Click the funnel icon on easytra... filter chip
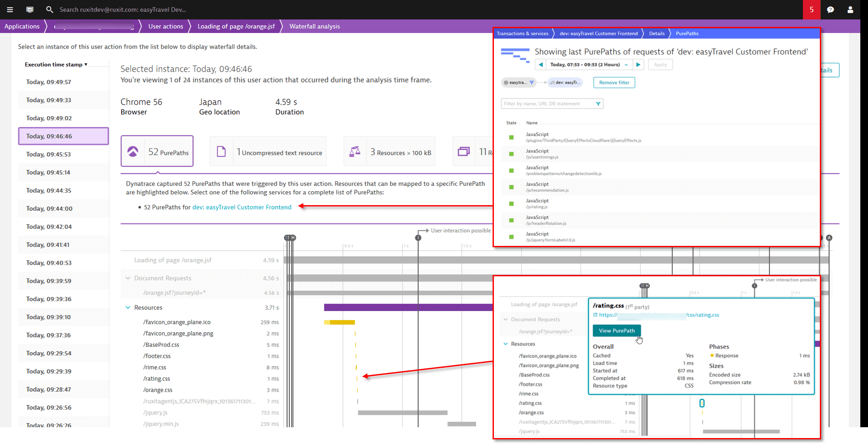This screenshot has height=445, width=868. point(532,82)
